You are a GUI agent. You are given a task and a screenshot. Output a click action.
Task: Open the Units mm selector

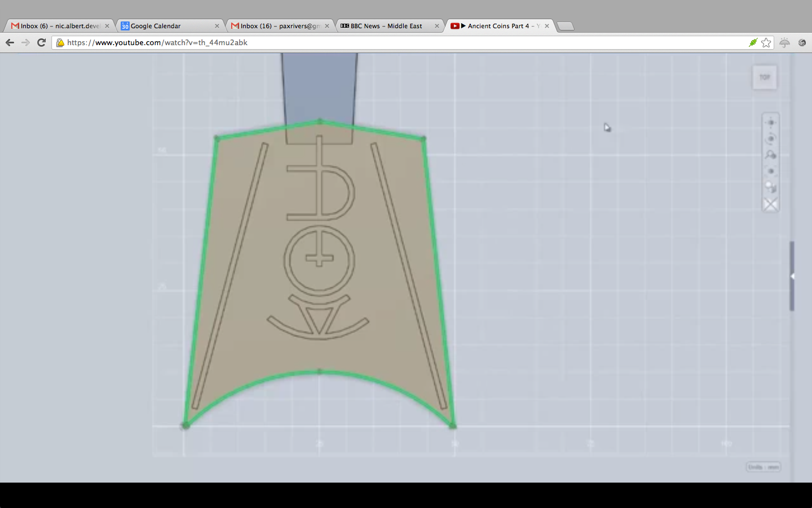[x=764, y=467]
